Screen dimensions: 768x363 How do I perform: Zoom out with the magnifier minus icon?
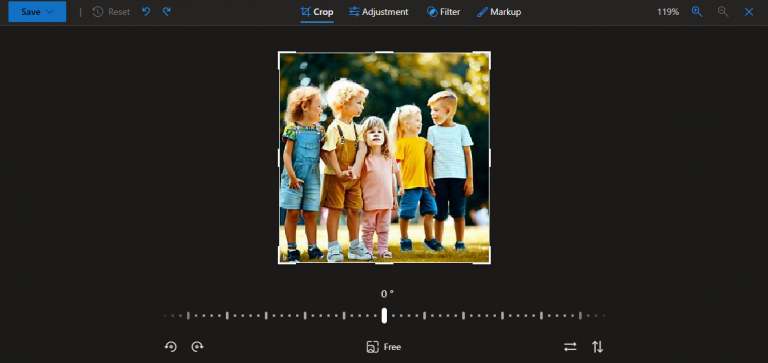tap(723, 12)
